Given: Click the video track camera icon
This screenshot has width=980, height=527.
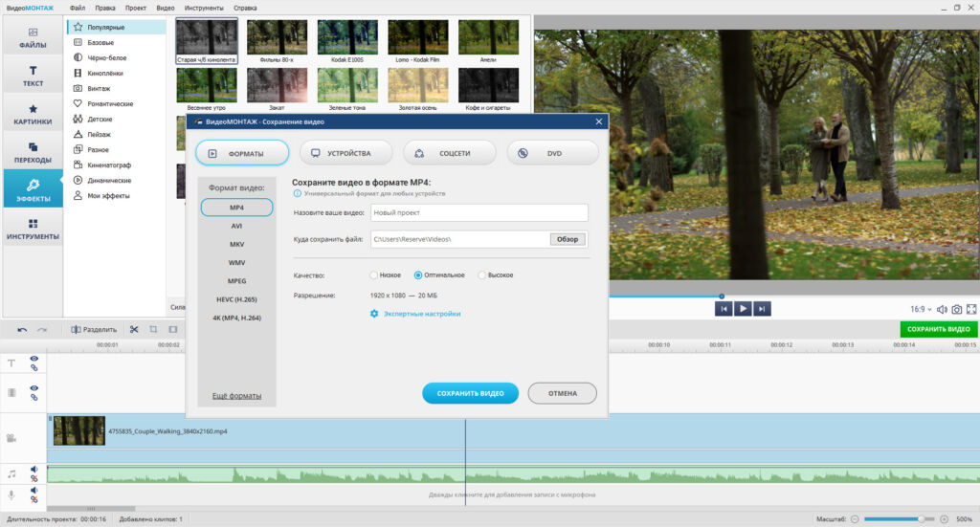Looking at the screenshot, I should (11, 438).
